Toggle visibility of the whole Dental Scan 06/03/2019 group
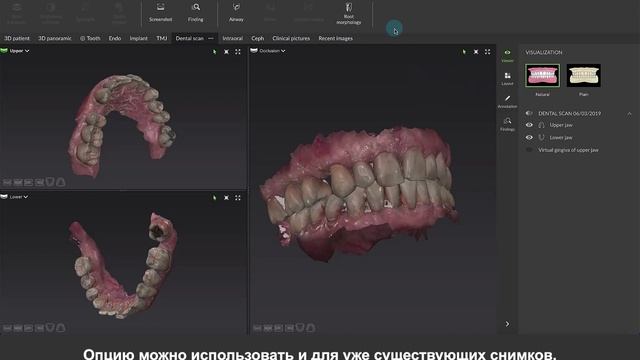640x360 pixels. pyautogui.click(x=529, y=113)
